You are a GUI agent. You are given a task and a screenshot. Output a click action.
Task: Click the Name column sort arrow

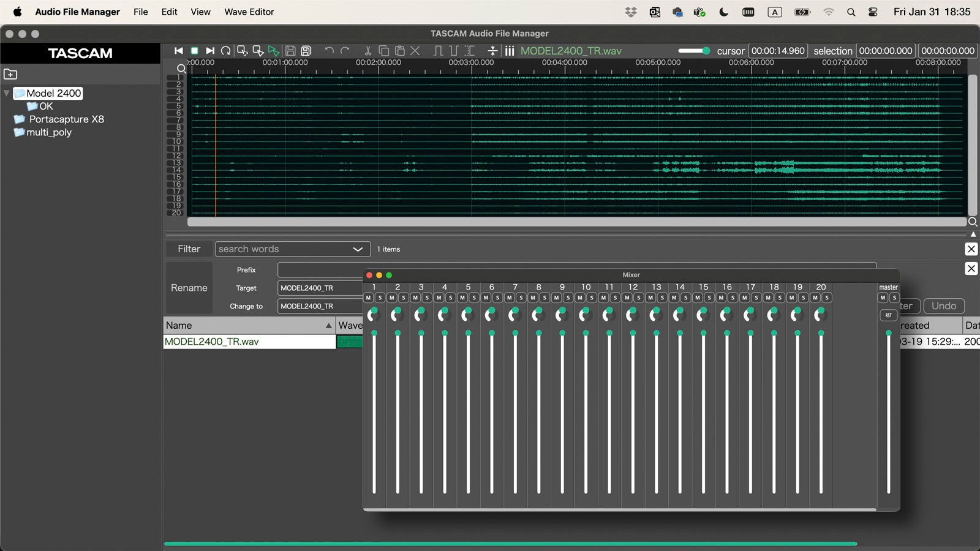click(328, 326)
